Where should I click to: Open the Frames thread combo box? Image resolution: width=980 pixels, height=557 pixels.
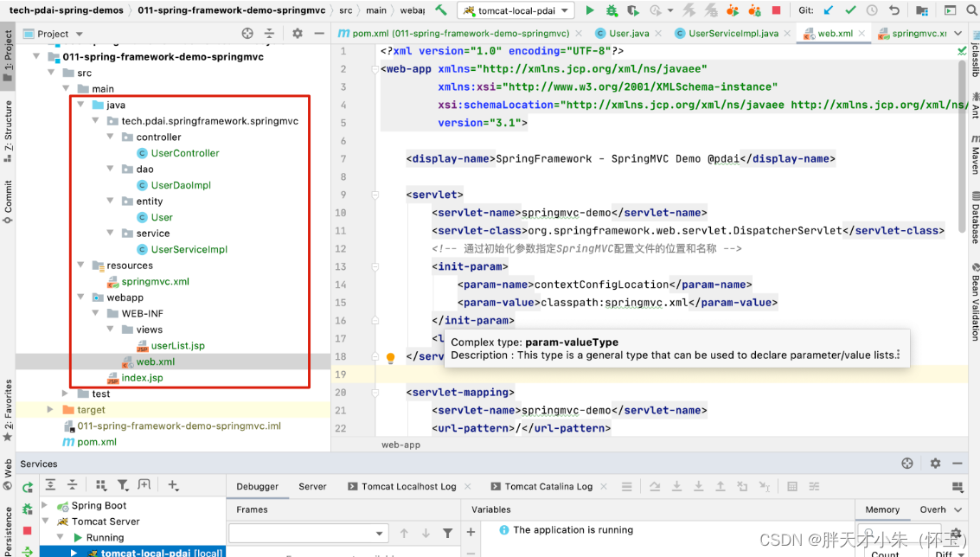coord(308,534)
